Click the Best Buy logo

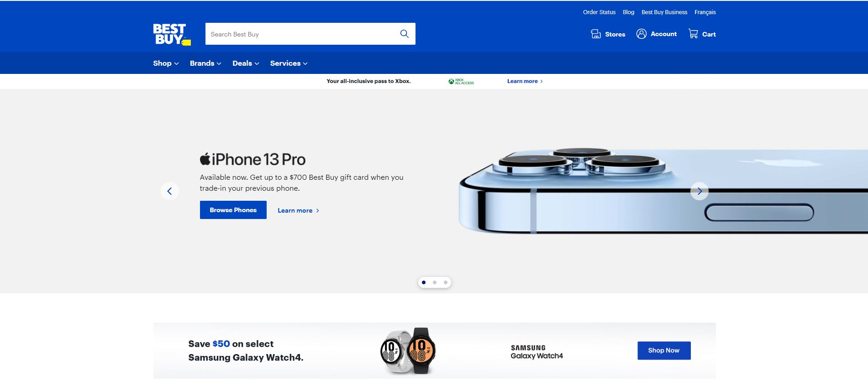(x=172, y=34)
